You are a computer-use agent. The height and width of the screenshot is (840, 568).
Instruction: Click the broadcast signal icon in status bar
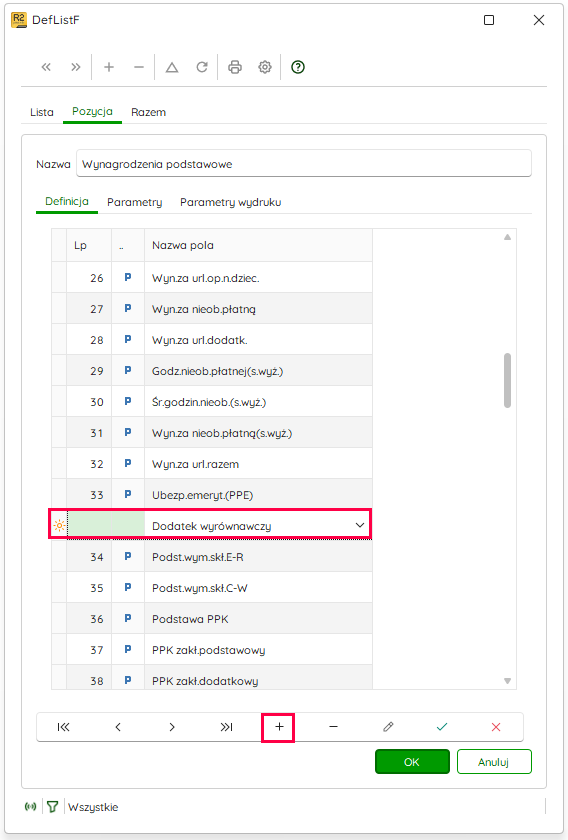pos(31,807)
